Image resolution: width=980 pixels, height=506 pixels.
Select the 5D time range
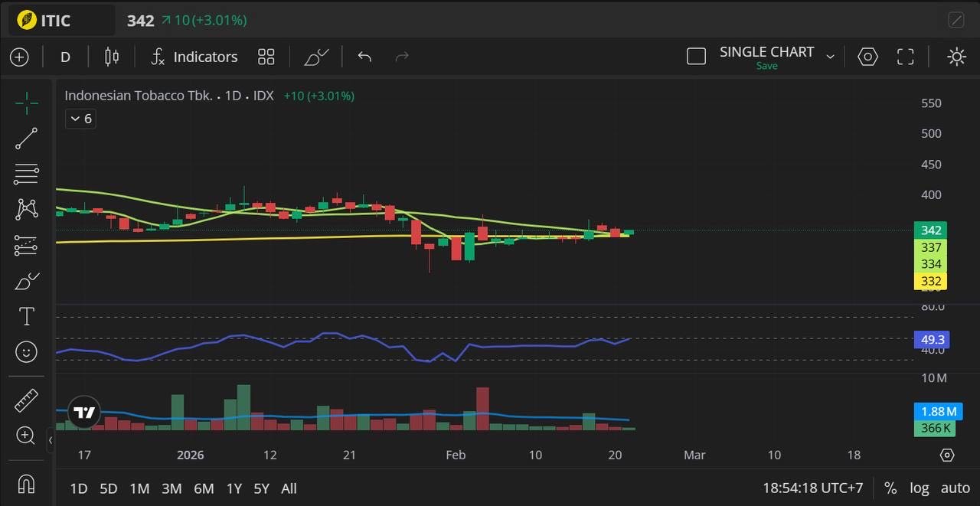[109, 488]
